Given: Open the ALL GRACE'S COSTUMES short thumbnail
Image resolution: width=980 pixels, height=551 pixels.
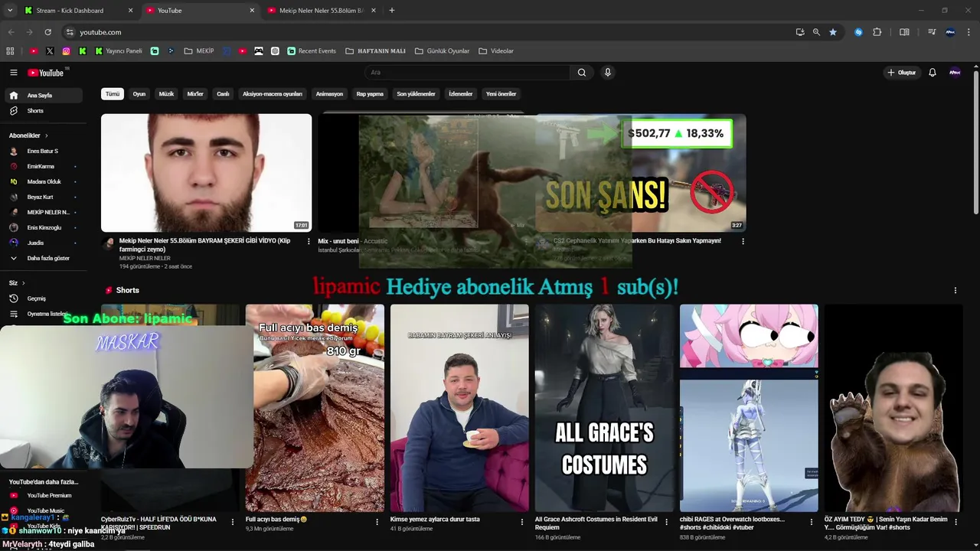Looking at the screenshot, I should tap(604, 409).
